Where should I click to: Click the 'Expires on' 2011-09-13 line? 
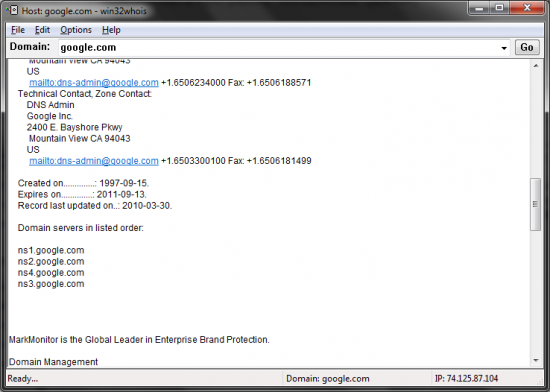[x=82, y=195]
